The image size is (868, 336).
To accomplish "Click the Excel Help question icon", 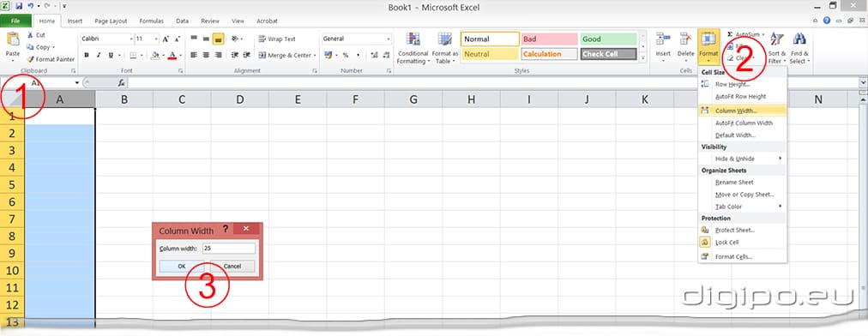I will (x=827, y=21).
